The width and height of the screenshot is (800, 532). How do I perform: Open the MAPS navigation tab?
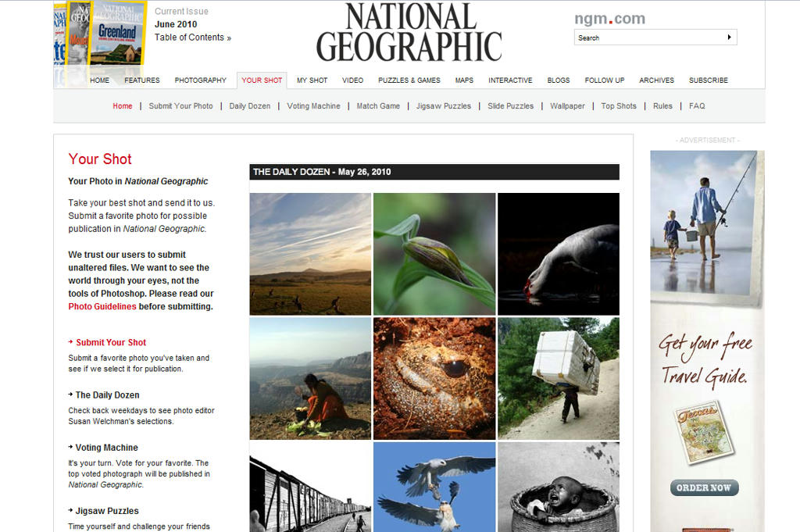(464, 80)
